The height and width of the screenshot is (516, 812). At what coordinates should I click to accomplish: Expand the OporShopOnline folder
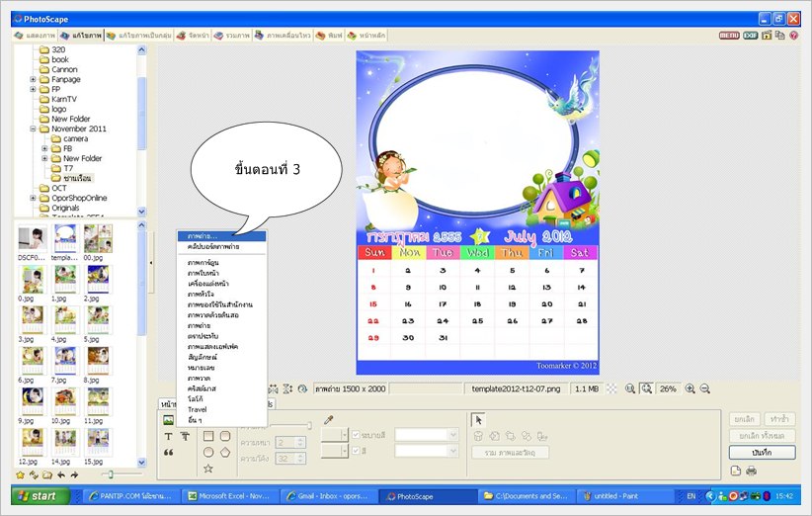tap(34, 198)
